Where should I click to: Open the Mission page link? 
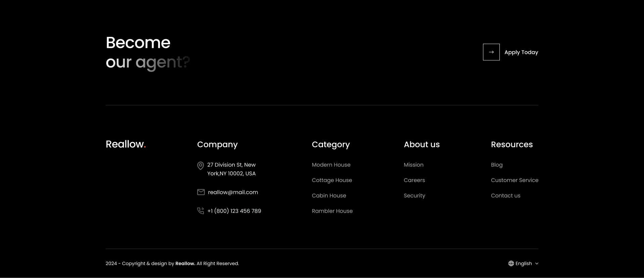point(413,165)
